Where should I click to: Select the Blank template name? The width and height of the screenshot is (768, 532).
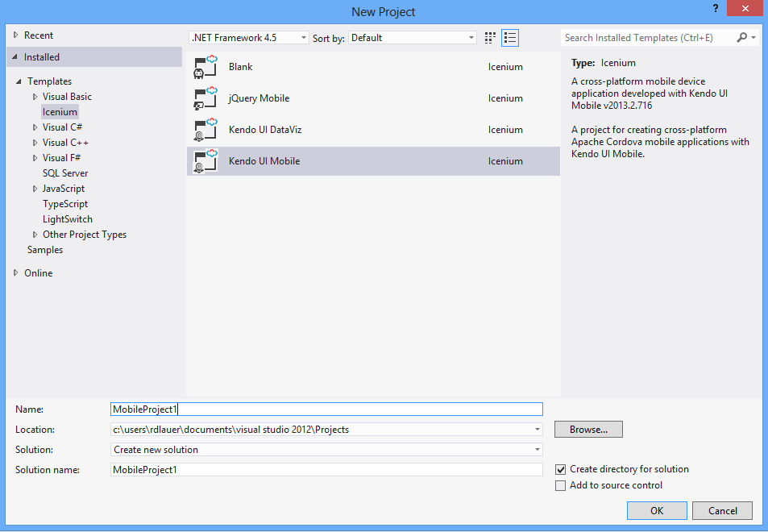(240, 67)
